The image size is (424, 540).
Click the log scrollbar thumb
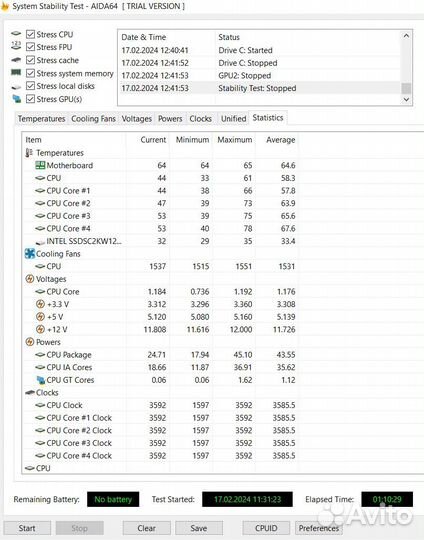(x=406, y=88)
